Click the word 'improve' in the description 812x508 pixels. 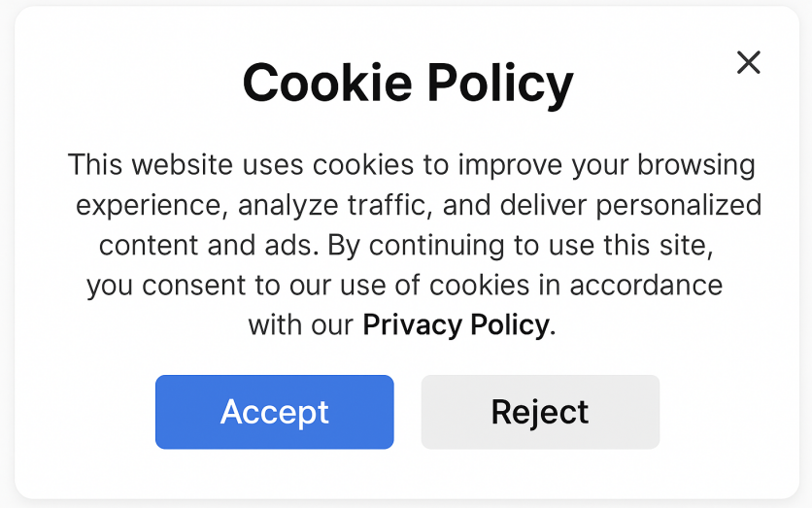click(510, 165)
